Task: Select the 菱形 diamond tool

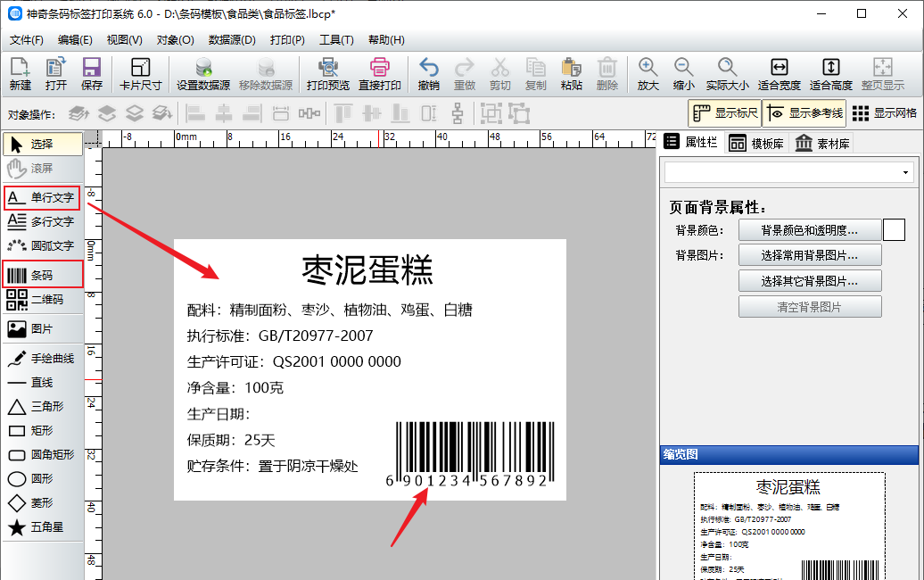Action: coord(42,502)
